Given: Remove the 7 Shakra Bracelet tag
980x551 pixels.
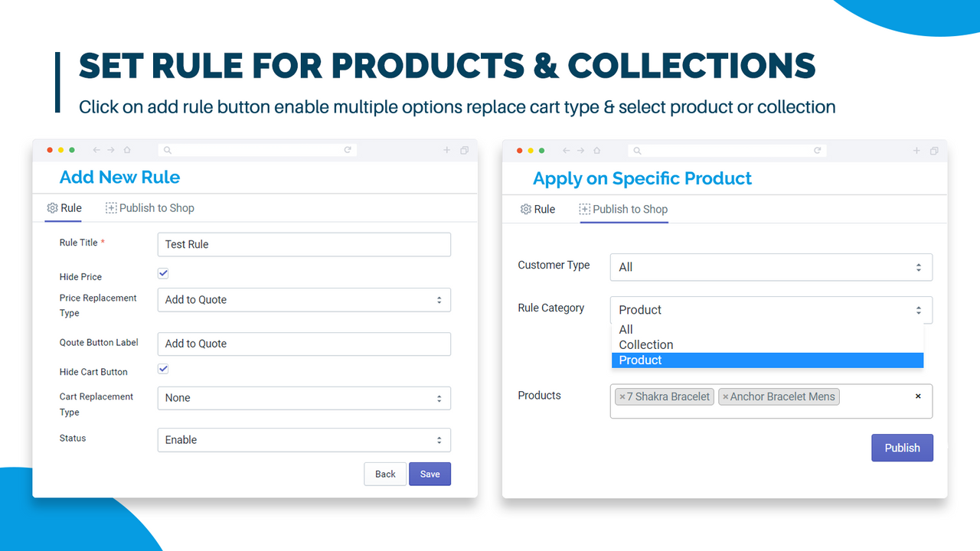Looking at the screenshot, I should [622, 396].
